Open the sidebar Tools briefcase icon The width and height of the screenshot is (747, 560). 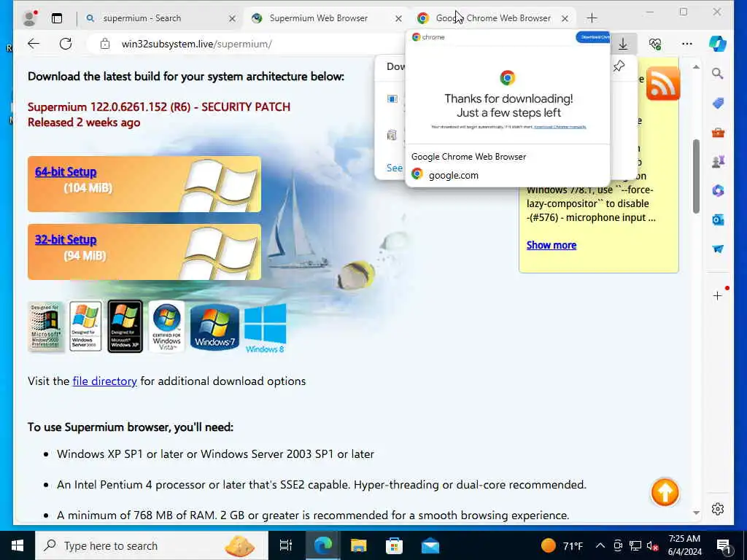(x=718, y=133)
